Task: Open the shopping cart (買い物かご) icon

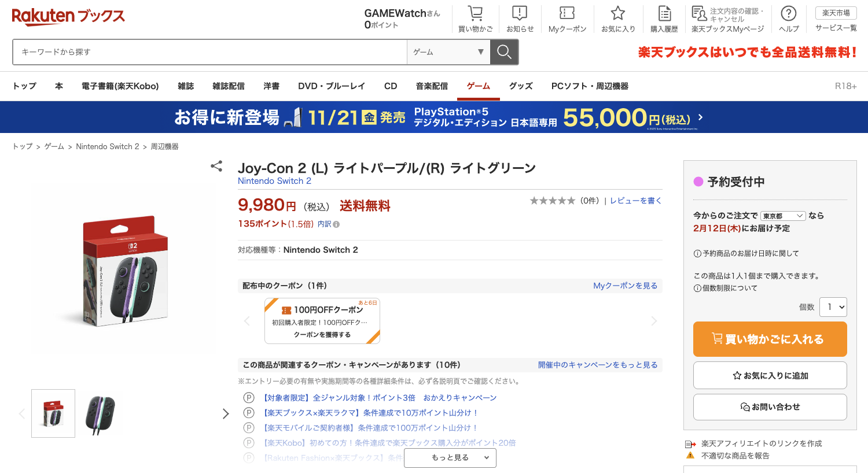Action: coord(475,13)
